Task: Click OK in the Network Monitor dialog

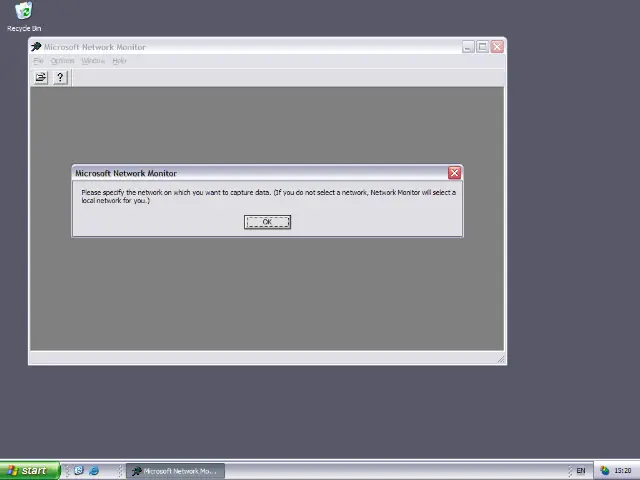Action: coord(267,222)
